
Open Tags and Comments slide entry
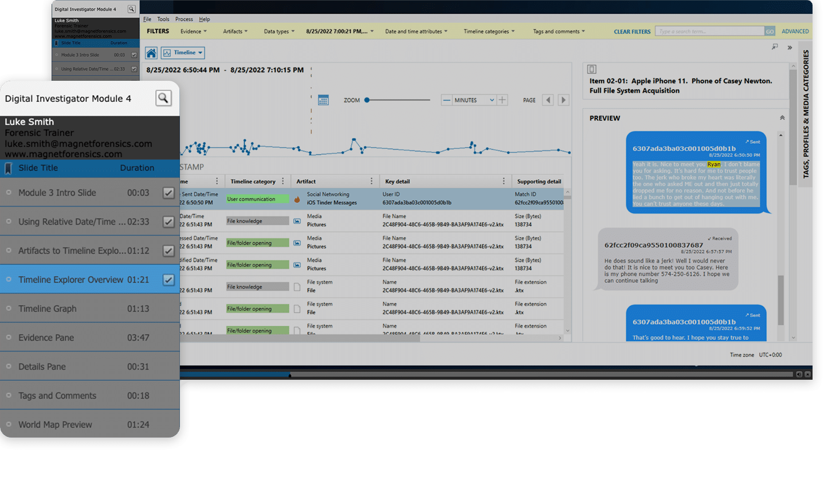point(90,396)
